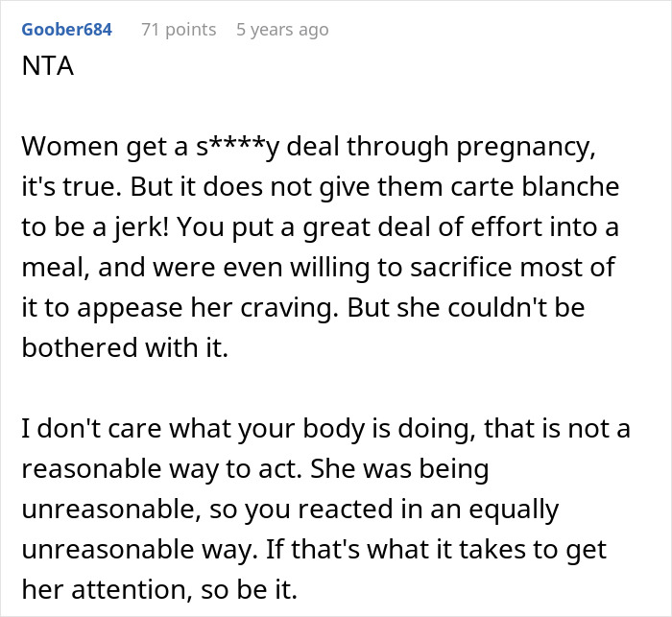Click the 71 points score
Image resolution: width=672 pixels, height=617 pixels.
(x=179, y=30)
